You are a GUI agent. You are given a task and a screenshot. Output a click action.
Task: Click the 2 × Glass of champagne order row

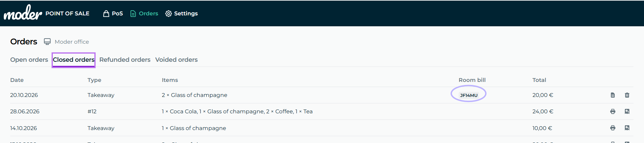coord(322,95)
